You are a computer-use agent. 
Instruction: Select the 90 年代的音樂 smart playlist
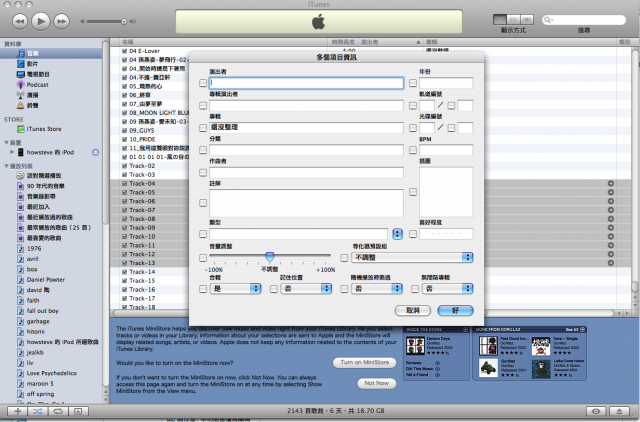tap(44, 186)
